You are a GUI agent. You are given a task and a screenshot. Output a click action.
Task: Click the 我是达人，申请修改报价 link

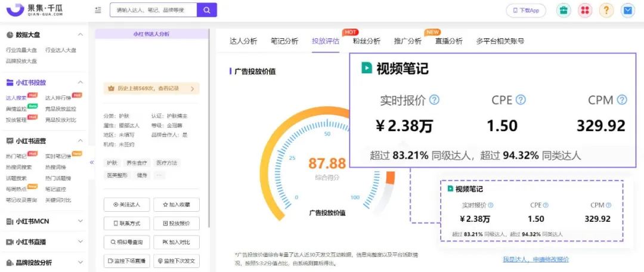click(x=536, y=259)
